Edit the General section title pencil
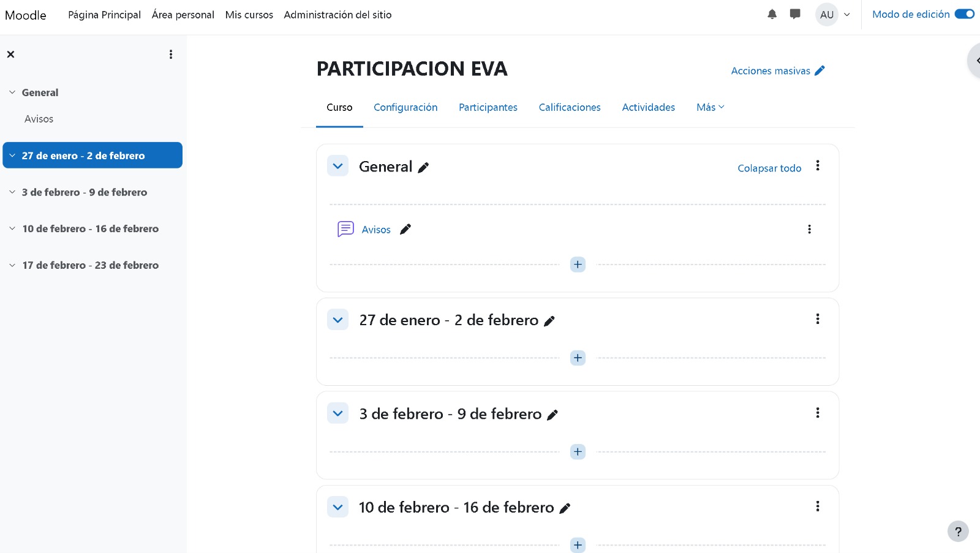 [423, 168]
